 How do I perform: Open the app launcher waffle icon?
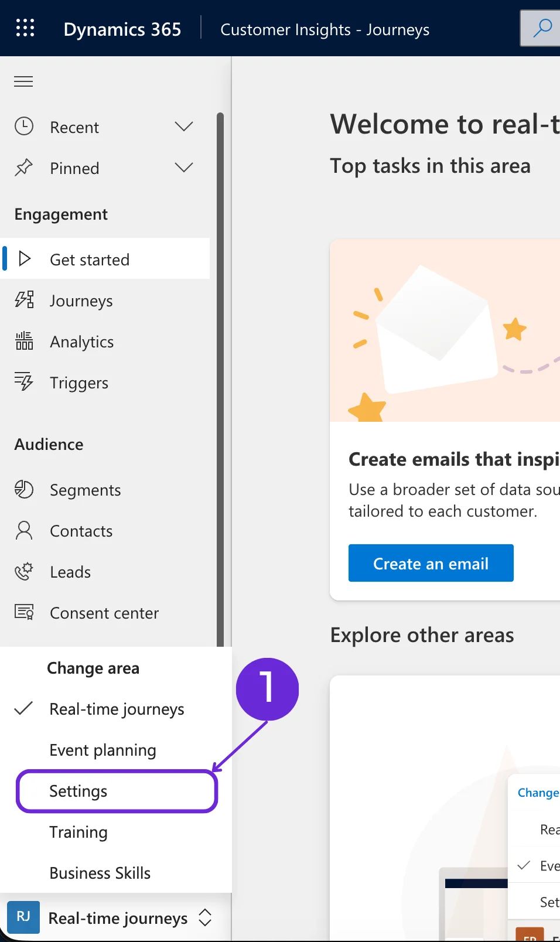pyautogui.click(x=25, y=28)
